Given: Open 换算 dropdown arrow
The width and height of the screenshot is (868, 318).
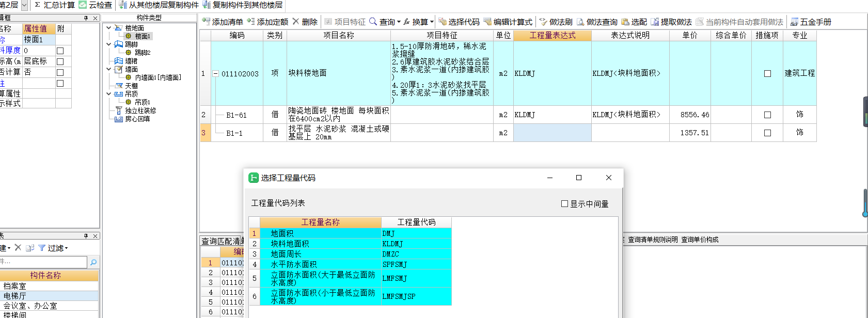Looking at the screenshot, I should click(x=432, y=22).
